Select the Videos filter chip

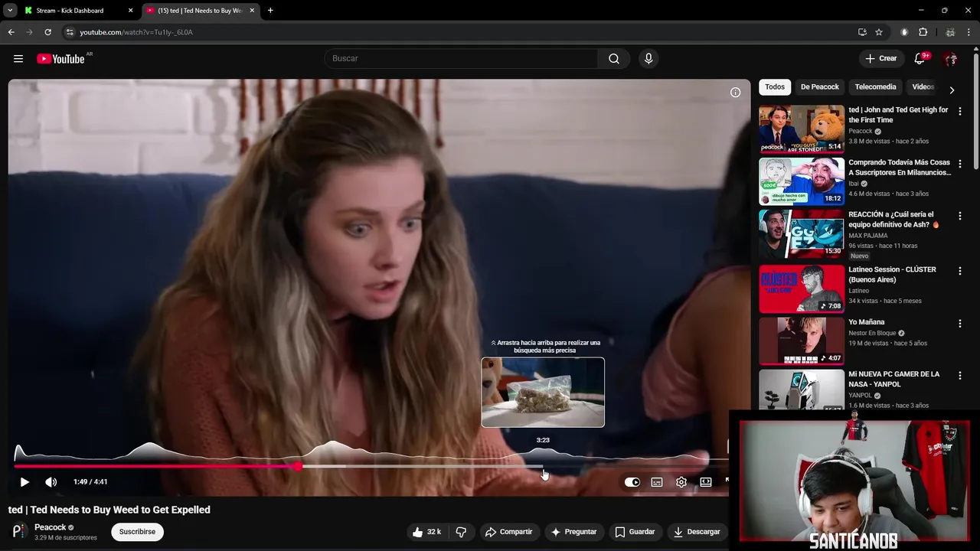[923, 87]
